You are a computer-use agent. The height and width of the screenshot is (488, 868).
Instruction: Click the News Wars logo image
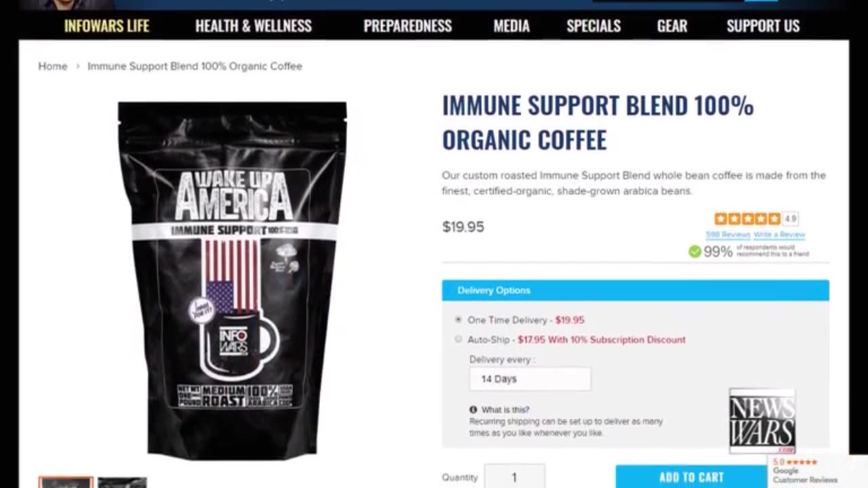tap(762, 421)
